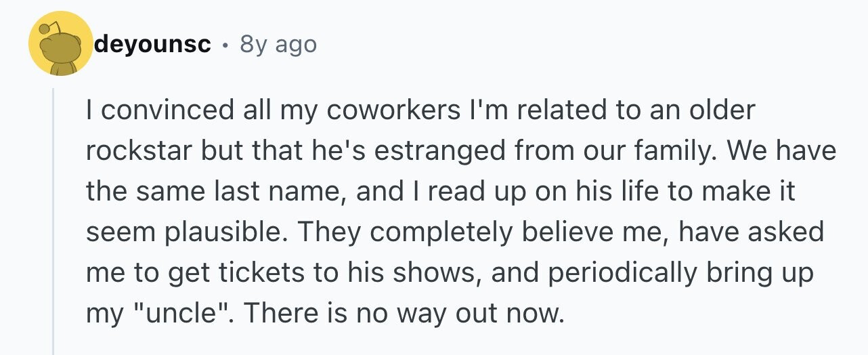868x355 pixels.
Task: Click the word "completely" in the comment
Action: (x=432, y=233)
